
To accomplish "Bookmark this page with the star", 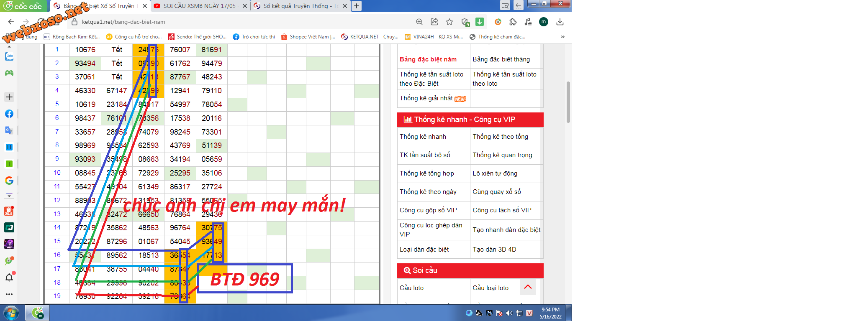I will 449,22.
